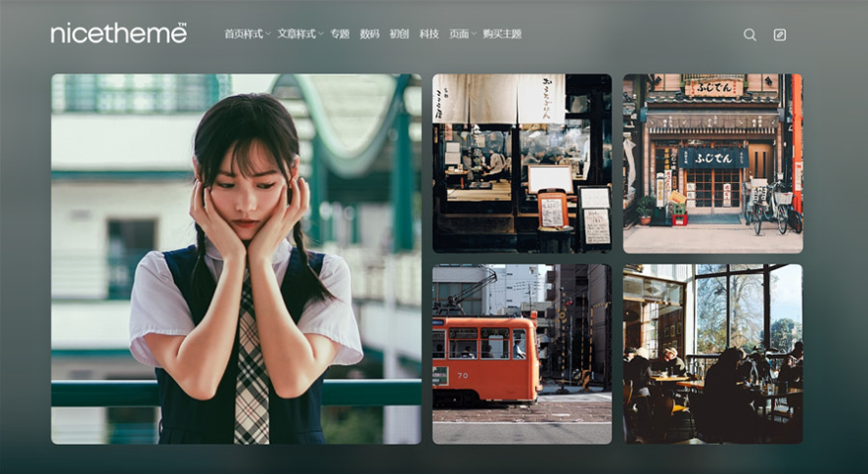Click the ふじでん shop sign in storefront image
This screenshot has width=868, height=474.
712,157
